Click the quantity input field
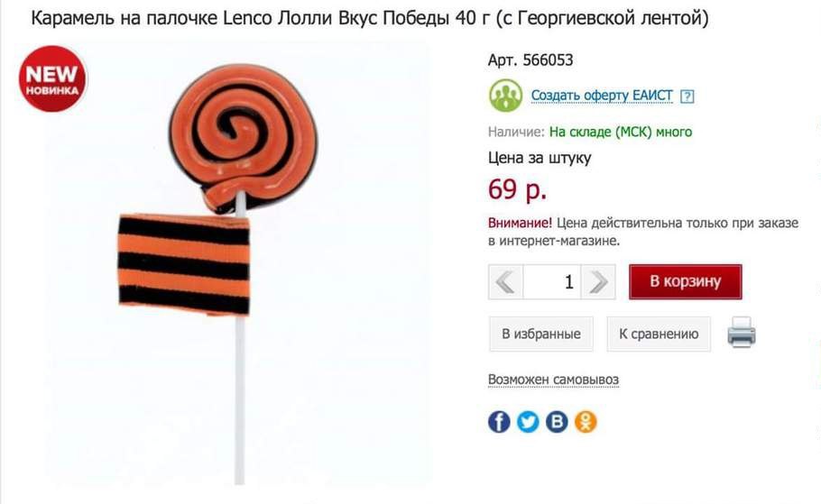Screen dimensions: 821x504 tap(552, 282)
